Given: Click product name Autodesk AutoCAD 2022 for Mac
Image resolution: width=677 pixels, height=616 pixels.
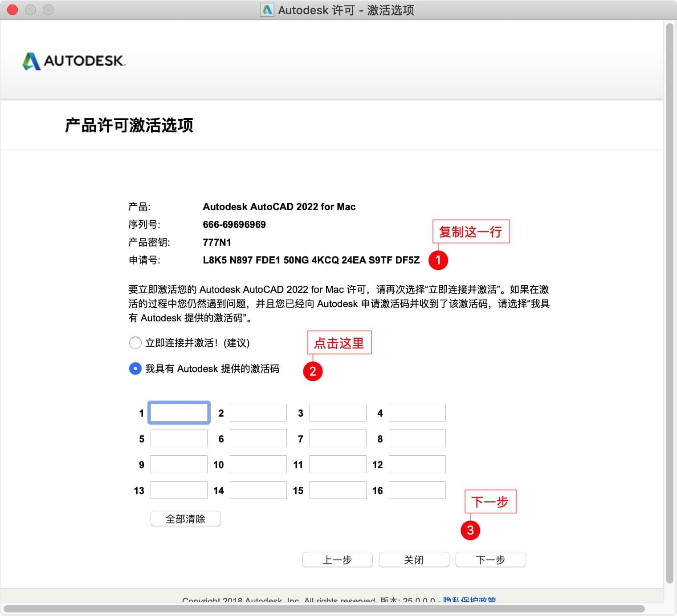Looking at the screenshot, I should pos(279,207).
